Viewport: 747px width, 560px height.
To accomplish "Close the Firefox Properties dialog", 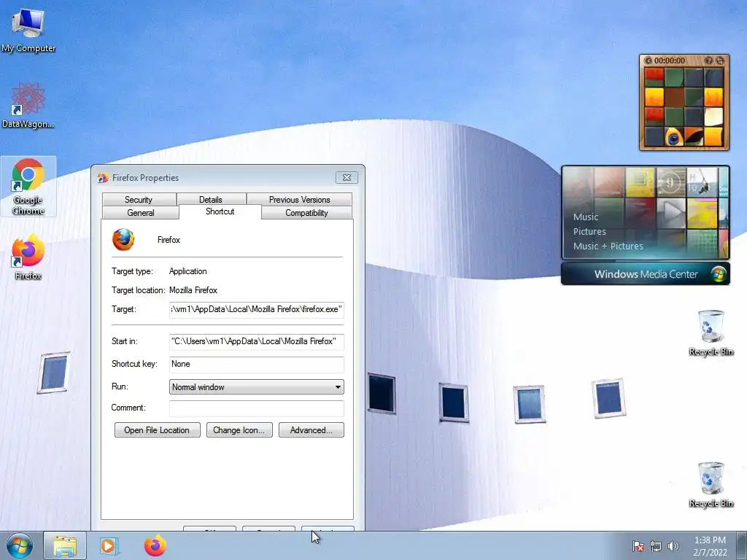I will pos(347,178).
